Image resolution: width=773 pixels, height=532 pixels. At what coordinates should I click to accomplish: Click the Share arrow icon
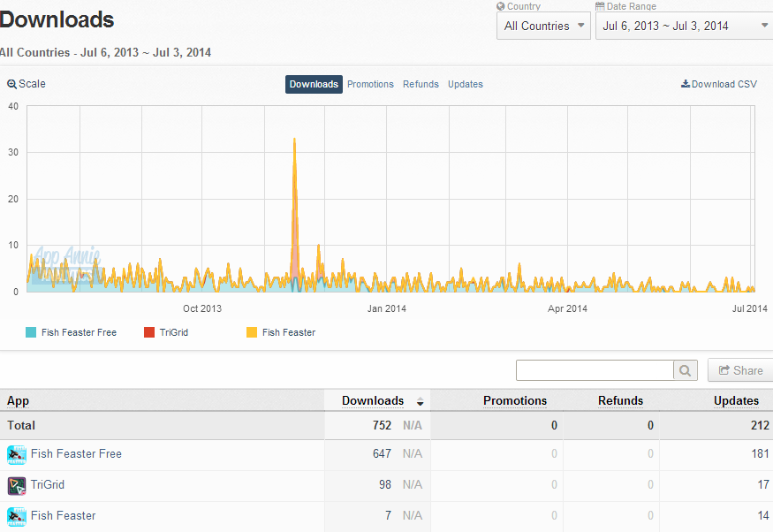tap(724, 370)
